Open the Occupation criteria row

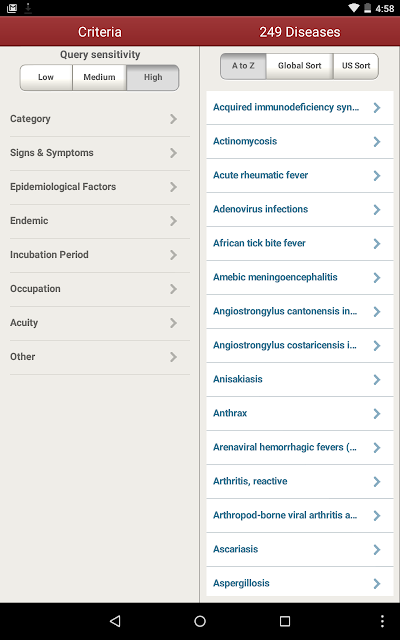pos(100,289)
